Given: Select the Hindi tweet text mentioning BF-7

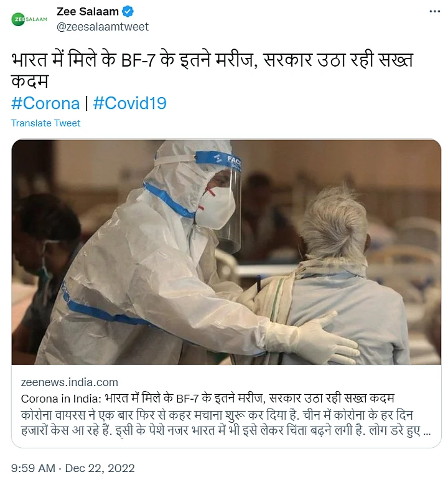Looking at the screenshot, I should point(212,70).
